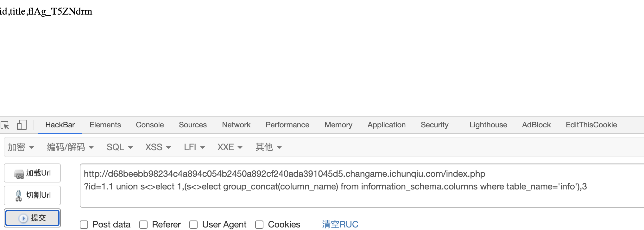Open the SQL dropdown menu
Viewport: 644px width, 230px height.
click(x=120, y=147)
